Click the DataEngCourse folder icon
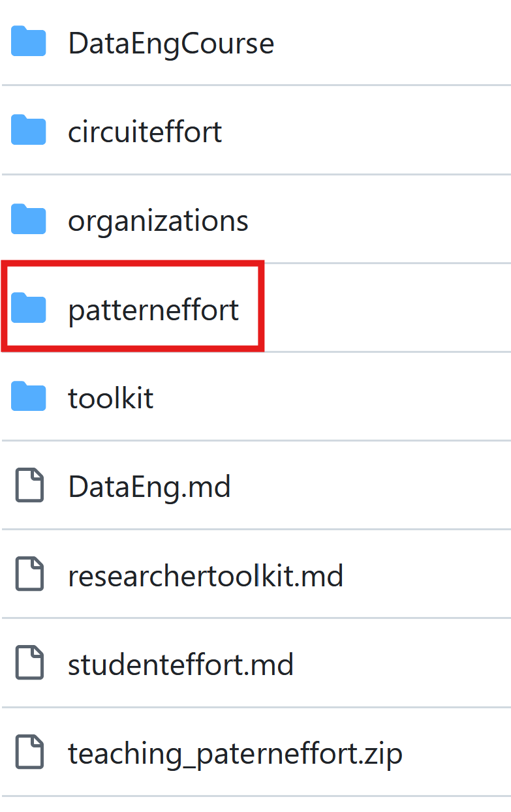This screenshot has height=812, width=511. pyautogui.click(x=29, y=41)
